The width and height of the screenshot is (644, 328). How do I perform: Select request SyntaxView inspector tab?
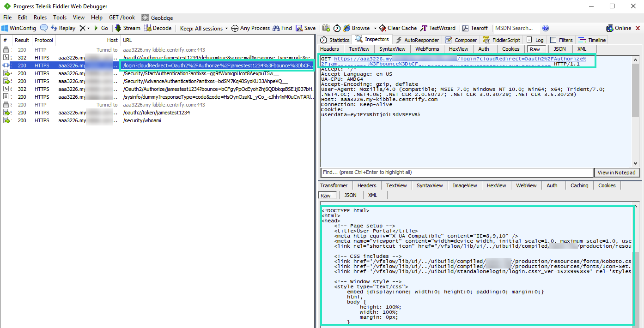coord(392,49)
